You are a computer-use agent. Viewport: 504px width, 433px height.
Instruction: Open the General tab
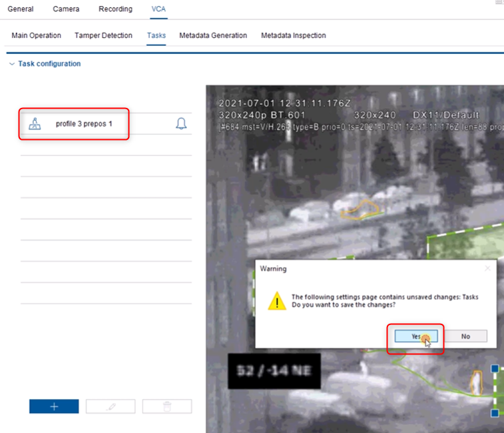(21, 9)
